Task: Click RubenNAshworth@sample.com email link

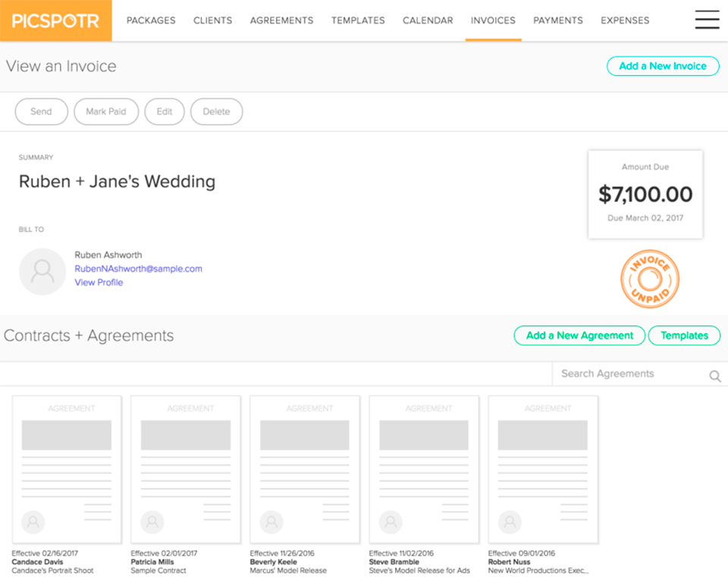Action: pos(138,269)
